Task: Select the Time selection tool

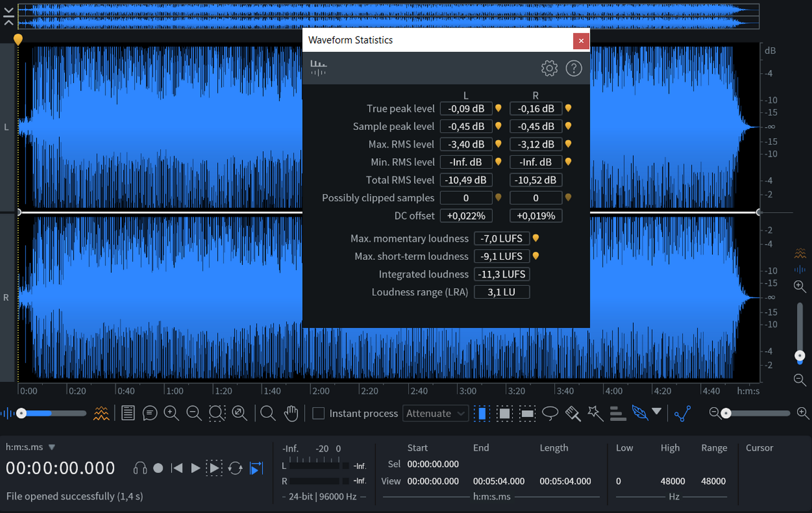Action: coord(482,413)
